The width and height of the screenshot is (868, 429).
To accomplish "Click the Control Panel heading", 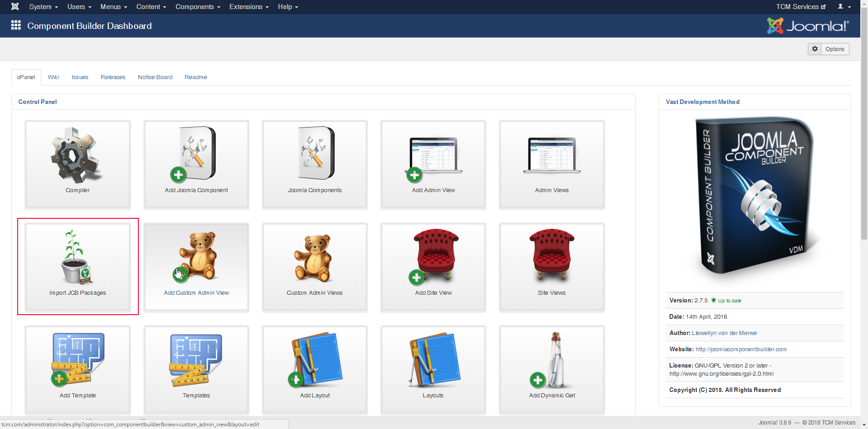I will click(x=38, y=102).
